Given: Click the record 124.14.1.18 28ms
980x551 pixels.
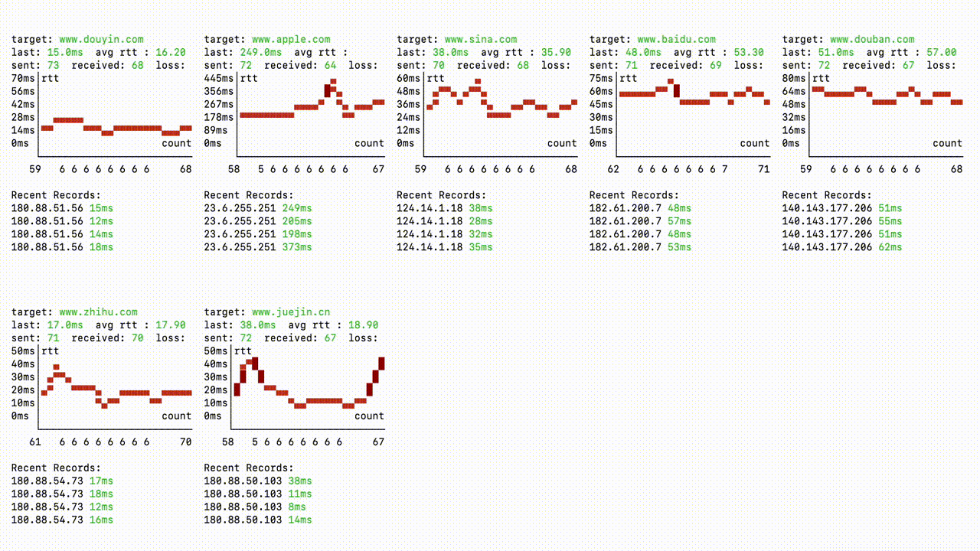Looking at the screenshot, I should coord(445,221).
